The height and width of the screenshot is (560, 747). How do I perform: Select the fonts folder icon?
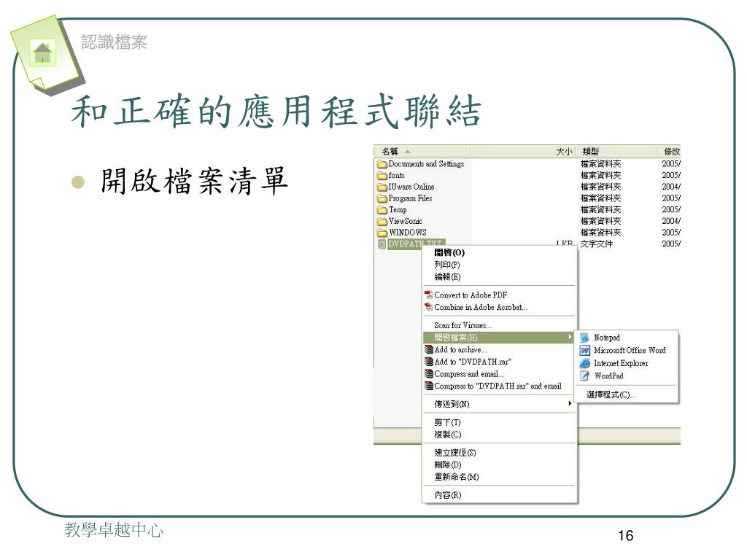coord(382,176)
